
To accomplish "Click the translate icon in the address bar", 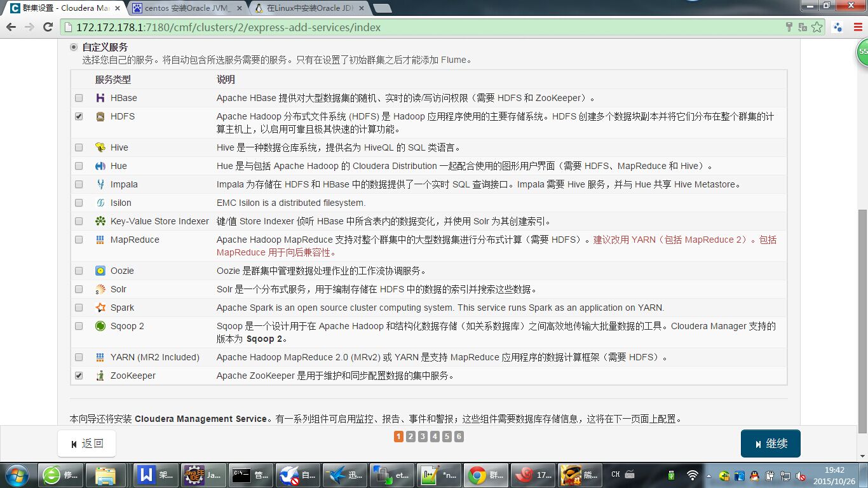I will coord(803,27).
